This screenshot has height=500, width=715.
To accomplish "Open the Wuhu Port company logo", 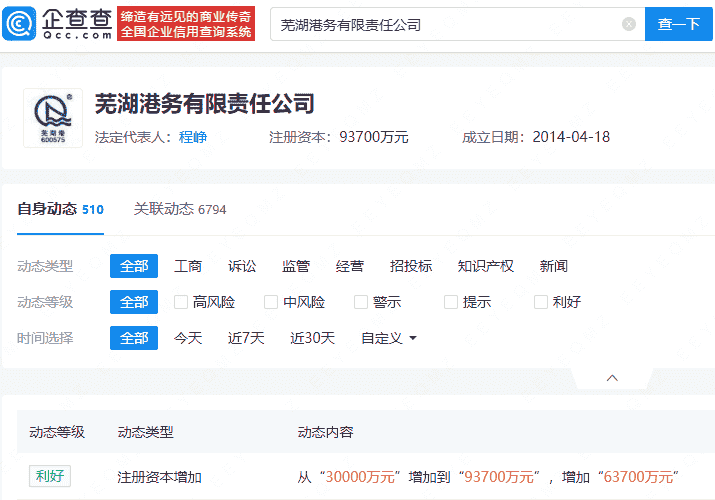I will (x=53, y=118).
